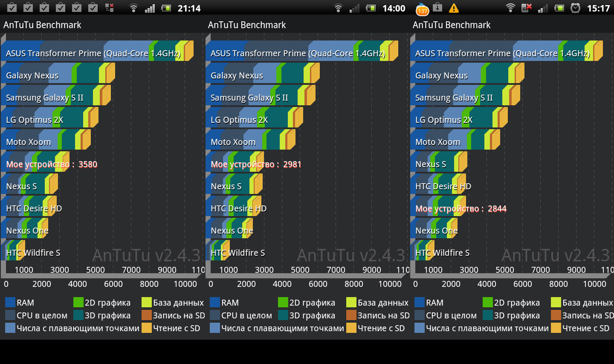The image size is (614, 364).
Task: Tap the yellow warning triangle notification icon
Action: [454, 8]
